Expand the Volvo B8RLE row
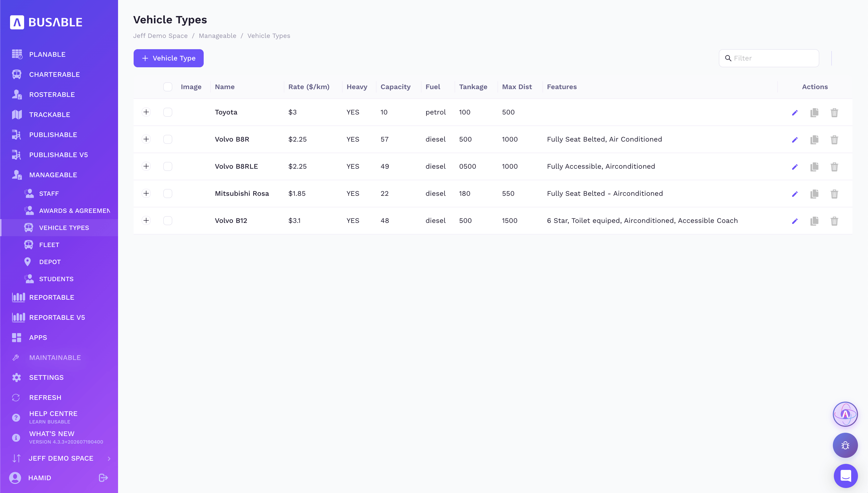 point(146,166)
